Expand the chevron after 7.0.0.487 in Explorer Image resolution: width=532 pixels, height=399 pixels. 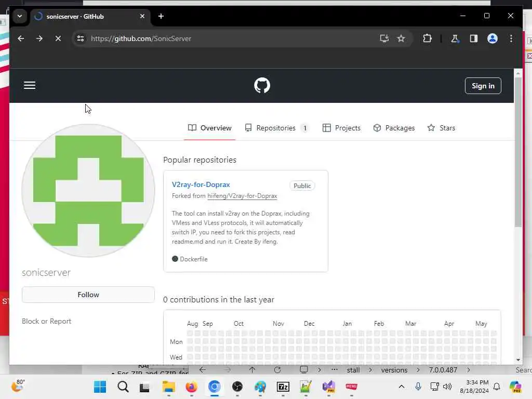(469, 370)
